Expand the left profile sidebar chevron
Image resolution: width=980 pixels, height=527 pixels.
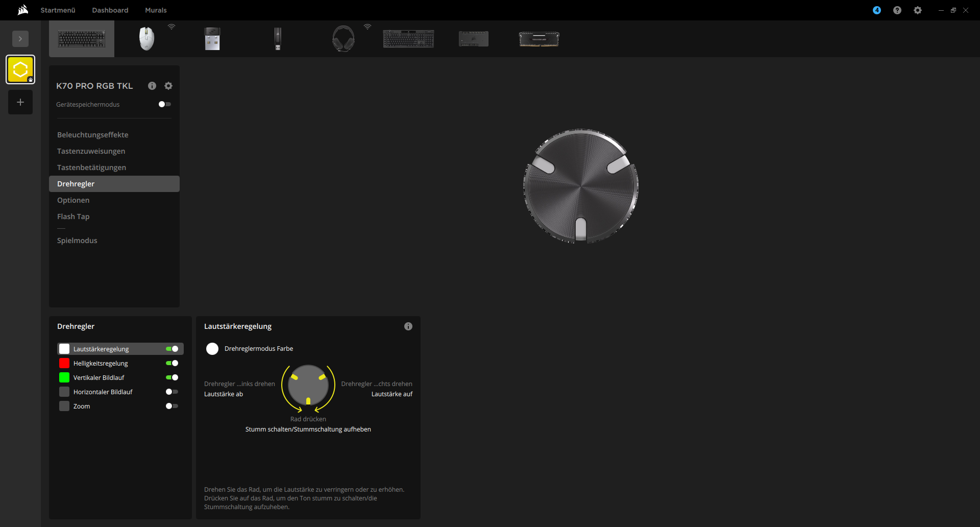click(20, 39)
